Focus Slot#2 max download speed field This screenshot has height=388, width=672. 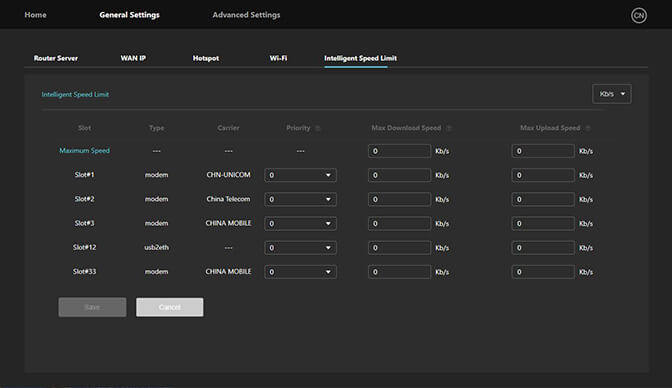(399, 199)
